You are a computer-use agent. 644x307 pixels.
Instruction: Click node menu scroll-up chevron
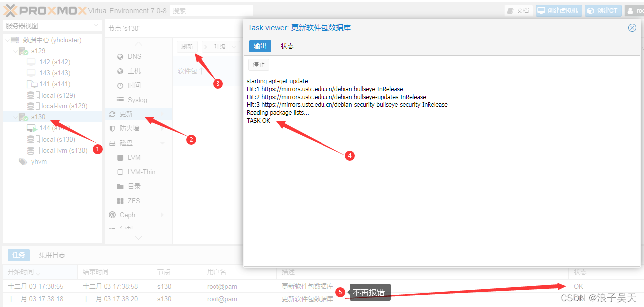pyautogui.click(x=138, y=44)
